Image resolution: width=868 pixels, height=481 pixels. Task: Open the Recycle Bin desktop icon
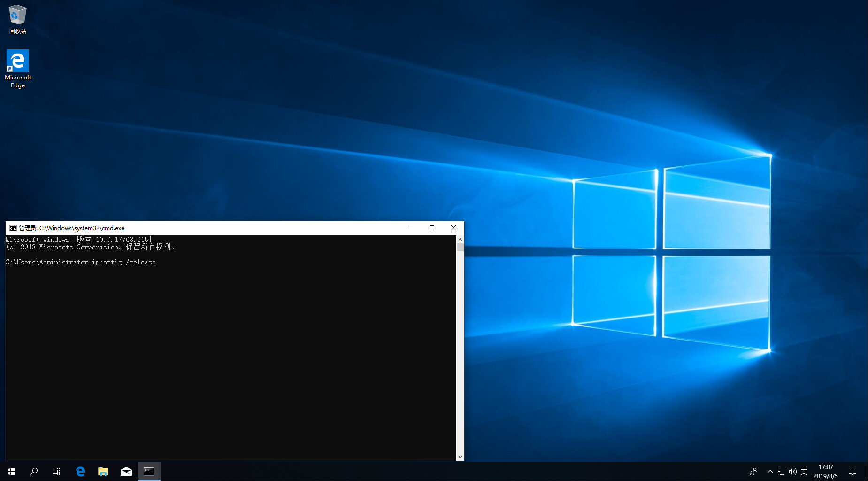18,19
